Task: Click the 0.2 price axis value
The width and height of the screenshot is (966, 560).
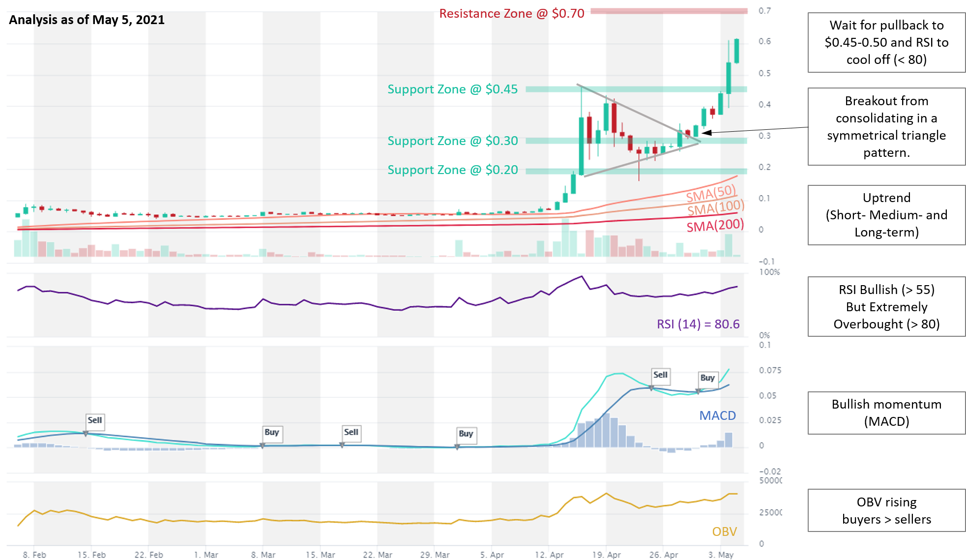Action: point(764,167)
